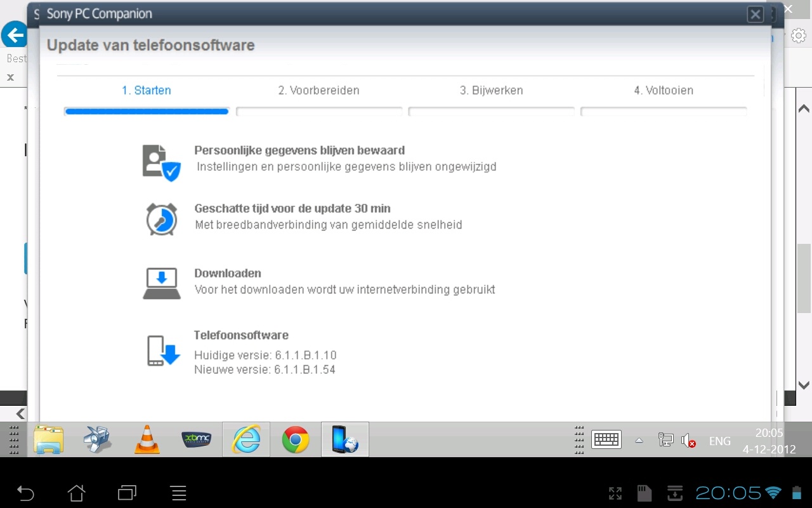812x508 pixels.
Task: Click the muted volume tray icon
Action: [x=688, y=440]
